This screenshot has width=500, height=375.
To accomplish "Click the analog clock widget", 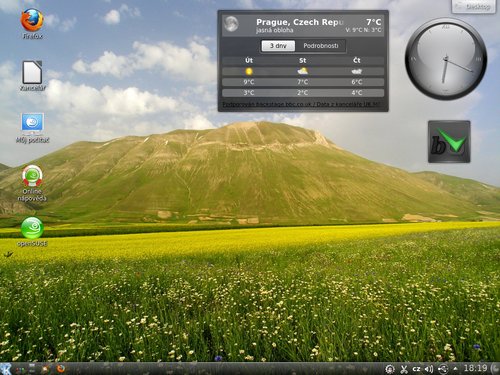I will click(446, 59).
